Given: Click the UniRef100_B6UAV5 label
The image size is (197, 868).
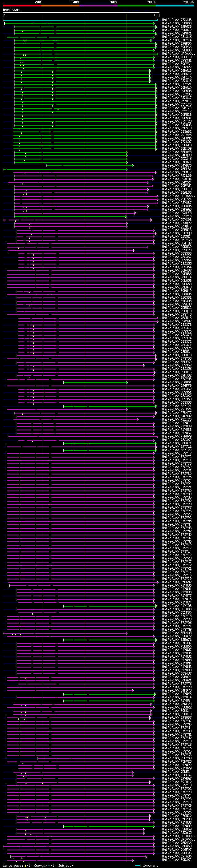Looking at the screenshot, I should 177,152.
